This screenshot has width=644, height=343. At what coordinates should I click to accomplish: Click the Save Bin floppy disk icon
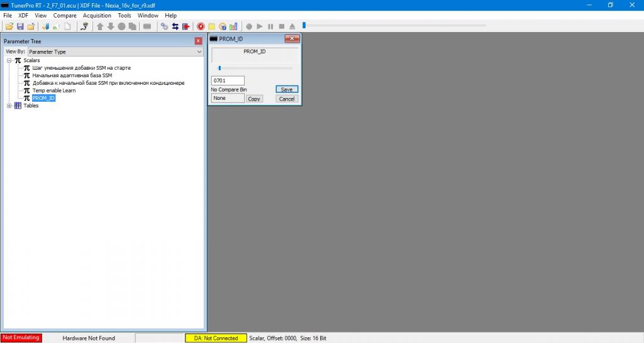coord(20,26)
